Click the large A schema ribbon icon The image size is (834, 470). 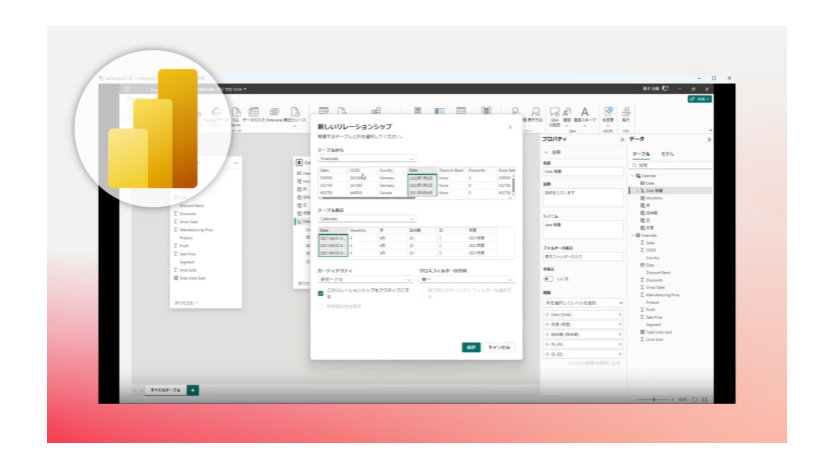pyautogui.click(x=585, y=114)
